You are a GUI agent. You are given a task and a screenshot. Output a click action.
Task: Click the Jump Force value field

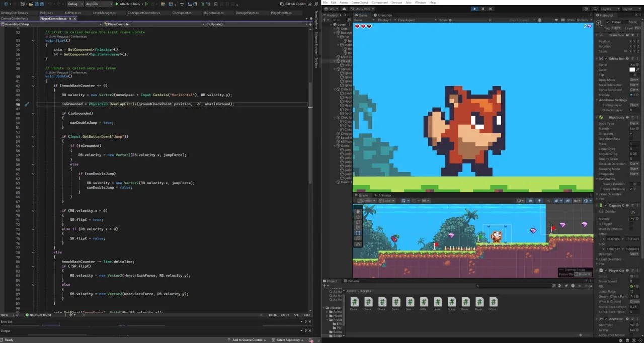coord(635,291)
